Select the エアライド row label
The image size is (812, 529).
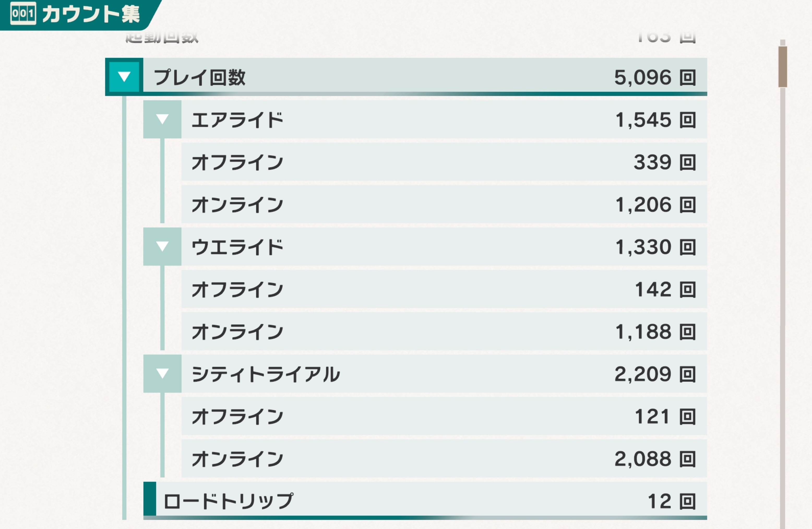tap(237, 120)
